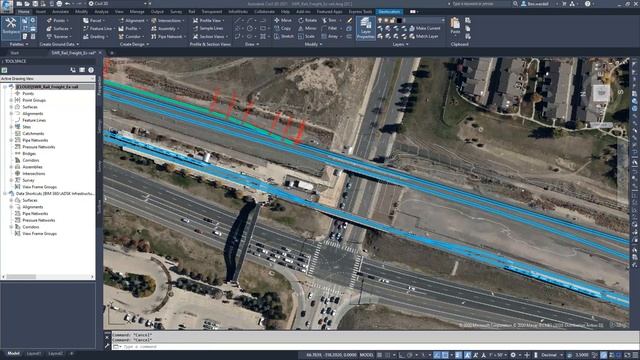
Task: Click the Sample Lines tool
Action: (208, 28)
